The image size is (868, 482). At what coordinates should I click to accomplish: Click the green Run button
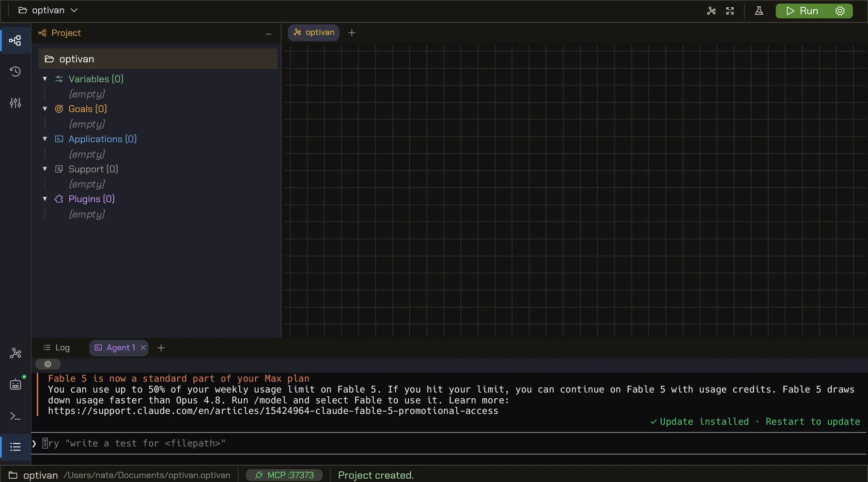pyautogui.click(x=802, y=11)
